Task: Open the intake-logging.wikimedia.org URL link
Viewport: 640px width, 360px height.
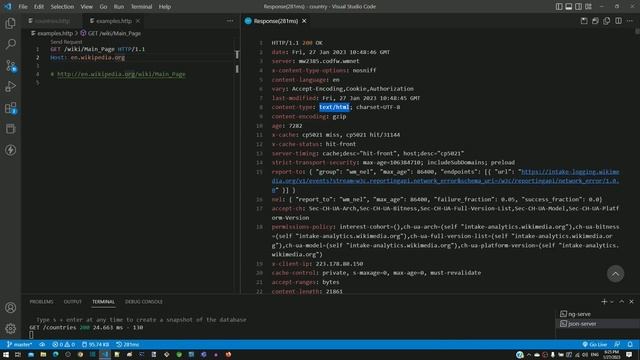Action: (x=445, y=181)
